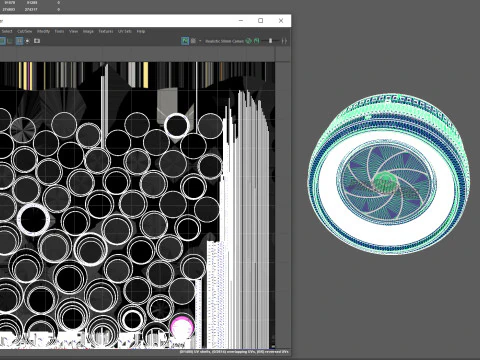Screen dimensions: 480x360
Task: Click the toolbar icon left of the camera icon
Action: (28, 41)
